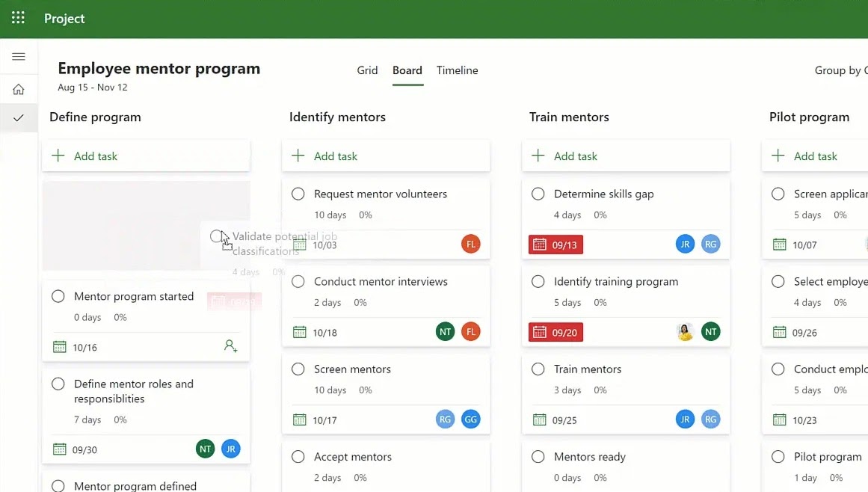Complete the Accept mentors task circle
This screenshot has height=492, width=868.
click(298, 456)
